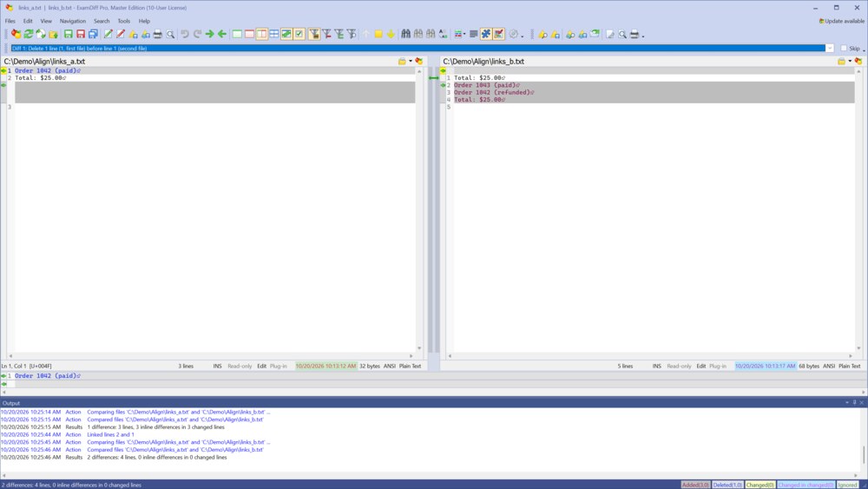Edit second file using red pencil icon
Image resolution: width=868 pixels, height=489 pixels.
pos(121,35)
